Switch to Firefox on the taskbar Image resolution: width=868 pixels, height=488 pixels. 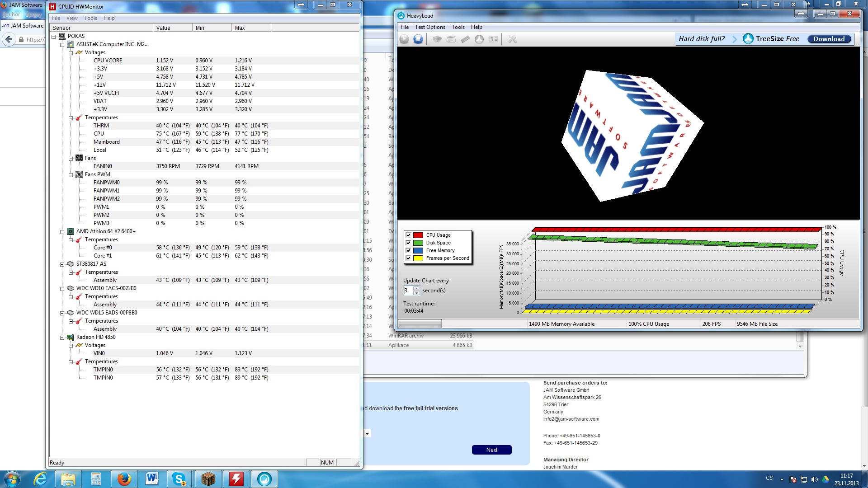pos(124,479)
